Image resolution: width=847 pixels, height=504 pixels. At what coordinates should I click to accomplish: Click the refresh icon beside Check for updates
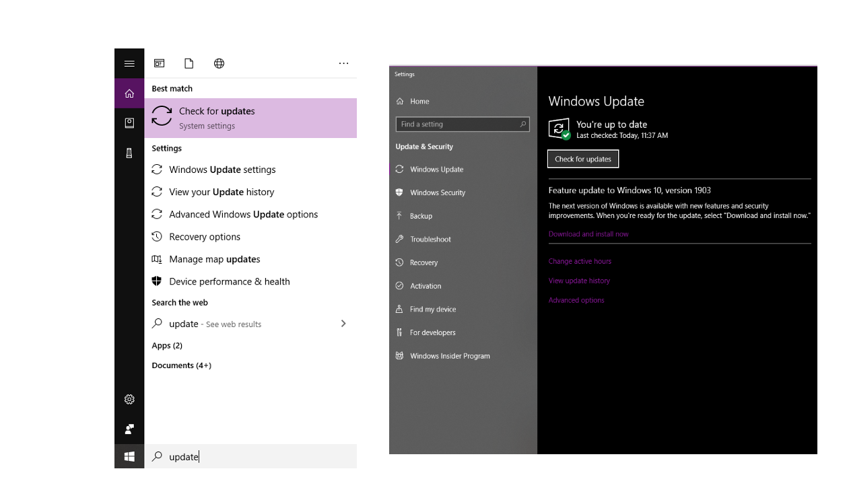[162, 116]
